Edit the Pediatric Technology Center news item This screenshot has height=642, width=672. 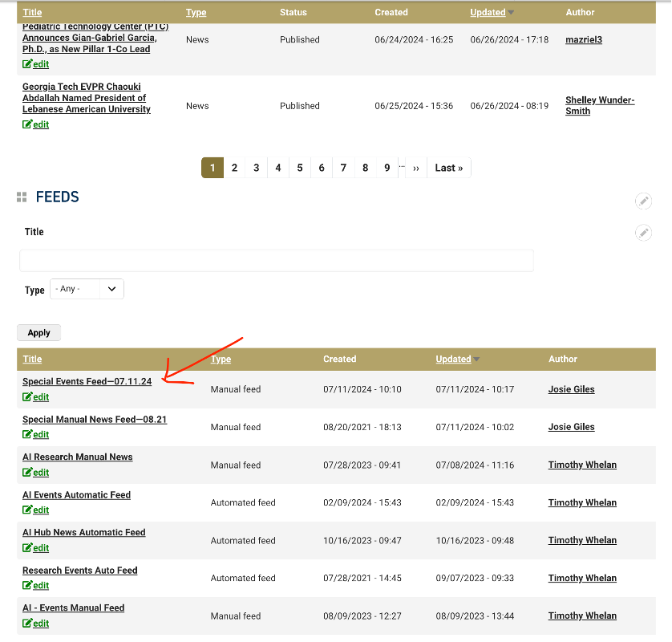35,64
